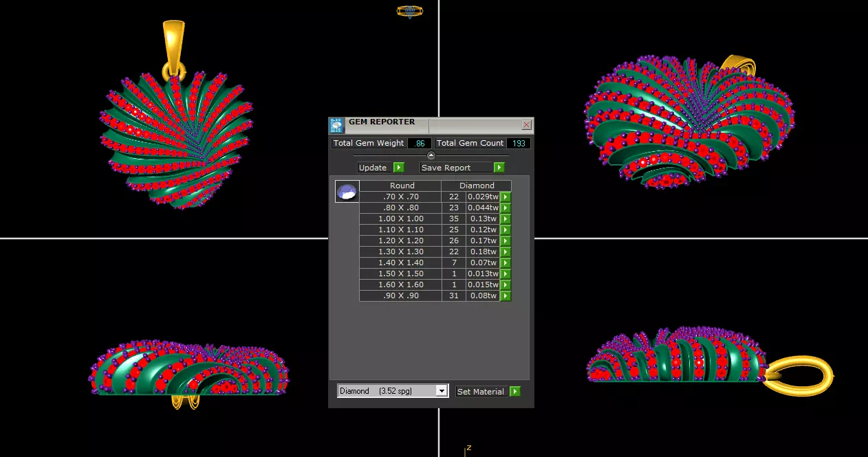Click the Gem Reporter title bar icon

click(x=336, y=124)
